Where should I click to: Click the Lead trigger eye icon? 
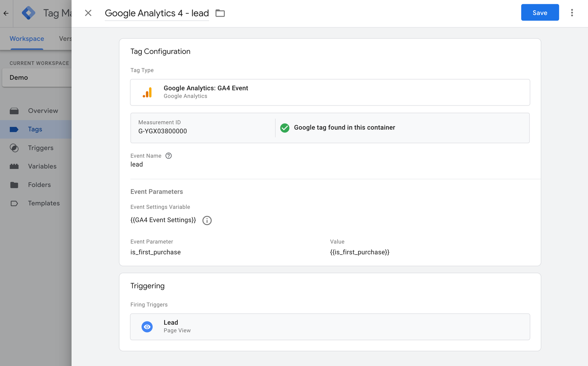(147, 327)
